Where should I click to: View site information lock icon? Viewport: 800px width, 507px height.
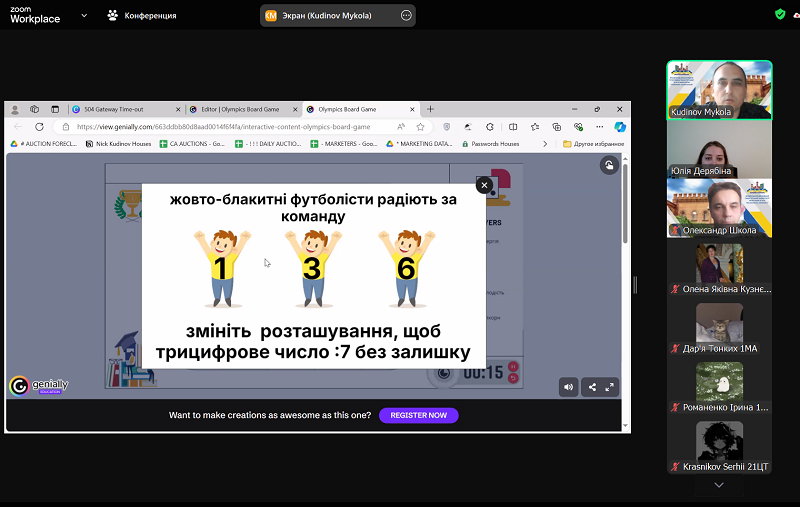point(65,127)
